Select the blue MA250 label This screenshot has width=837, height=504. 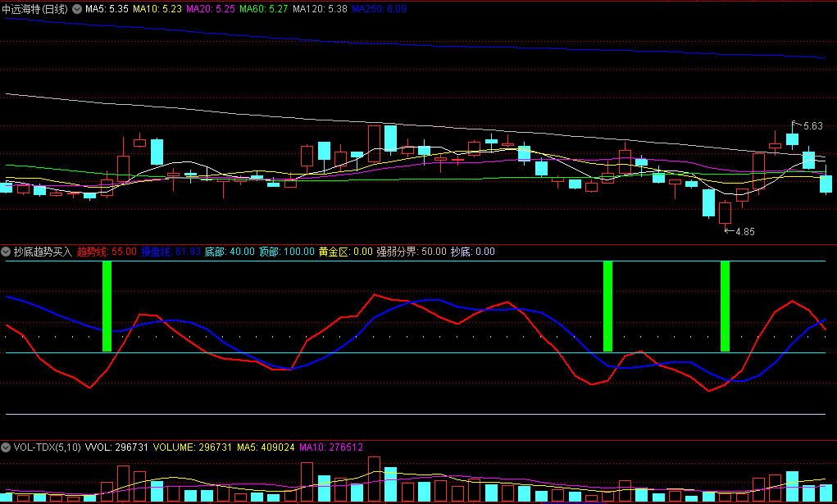[378, 8]
